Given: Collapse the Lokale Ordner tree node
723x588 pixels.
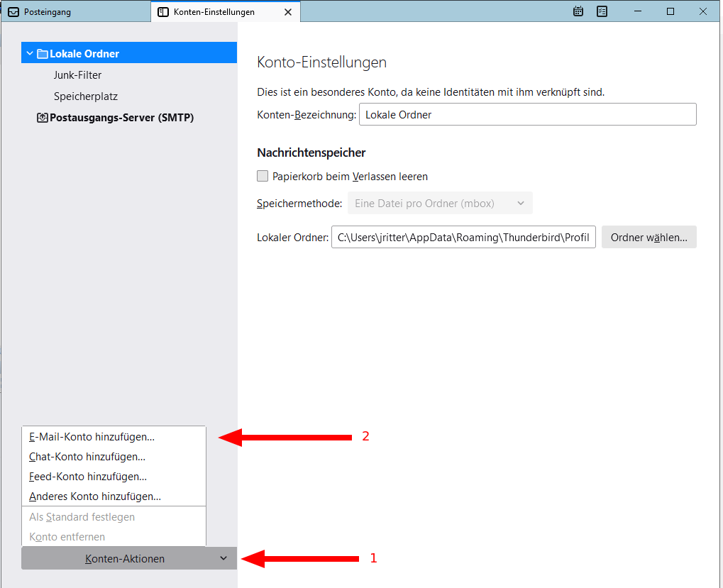Looking at the screenshot, I should pyautogui.click(x=29, y=54).
